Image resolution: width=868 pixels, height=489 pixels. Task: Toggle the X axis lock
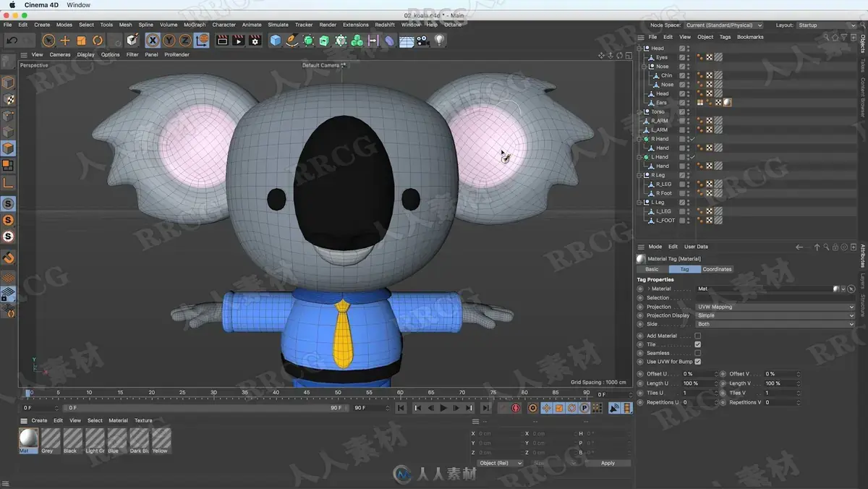[153, 41]
